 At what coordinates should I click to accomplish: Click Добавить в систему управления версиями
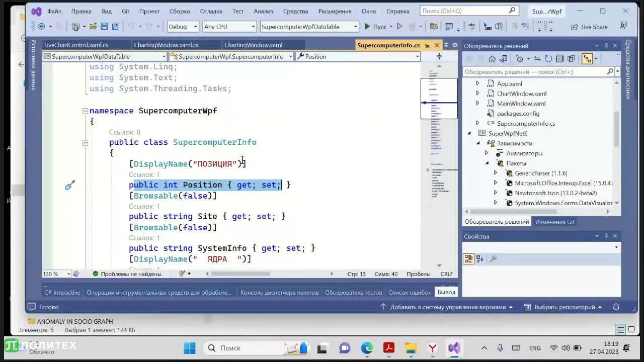[x=446, y=307]
